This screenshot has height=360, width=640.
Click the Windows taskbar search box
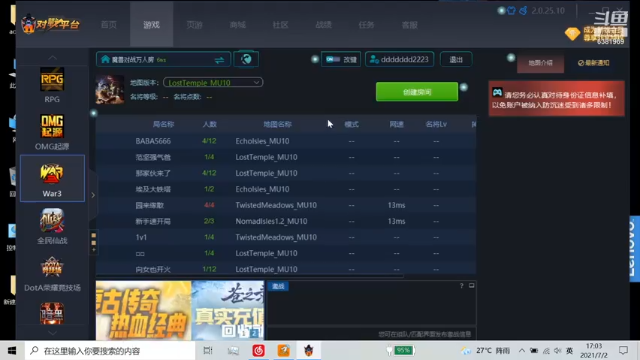(x=110, y=351)
